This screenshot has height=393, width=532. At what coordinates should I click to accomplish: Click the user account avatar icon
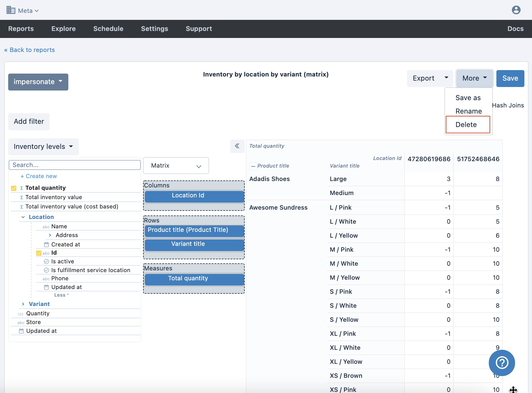coord(516,10)
